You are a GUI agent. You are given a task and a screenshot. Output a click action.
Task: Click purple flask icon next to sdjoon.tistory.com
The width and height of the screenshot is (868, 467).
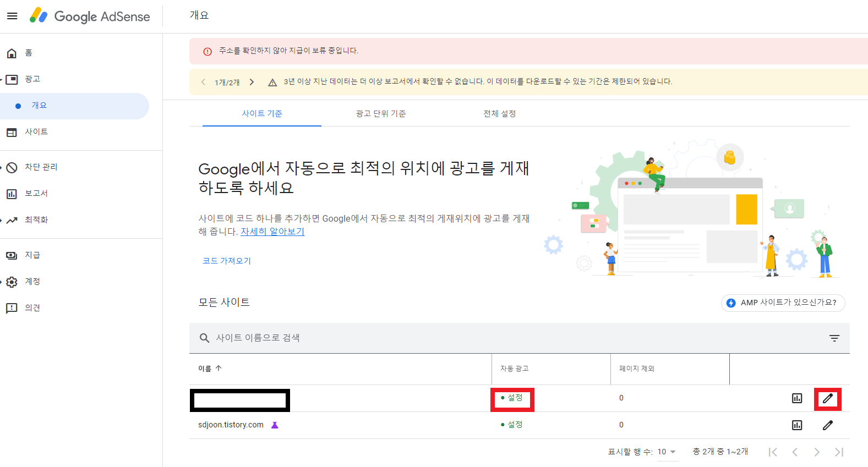coord(275,425)
